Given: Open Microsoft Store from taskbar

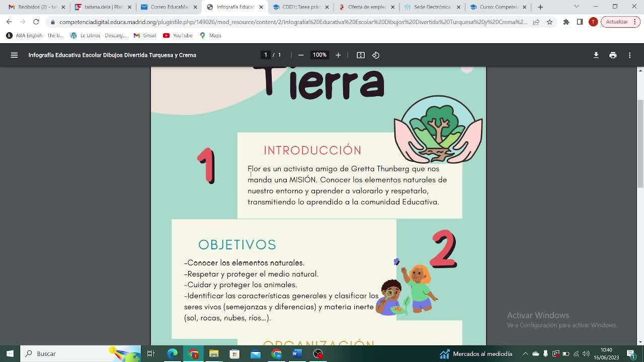Looking at the screenshot, I should point(234,353).
